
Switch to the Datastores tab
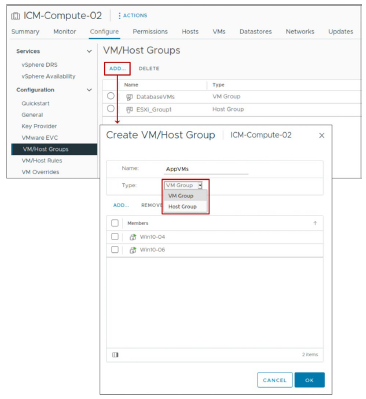coord(256,32)
